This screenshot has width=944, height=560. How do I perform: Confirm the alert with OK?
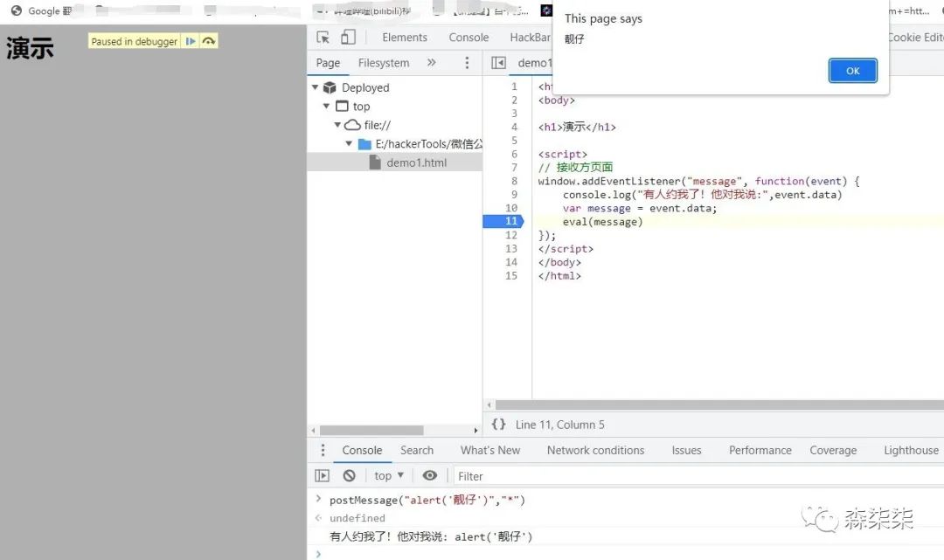click(852, 71)
